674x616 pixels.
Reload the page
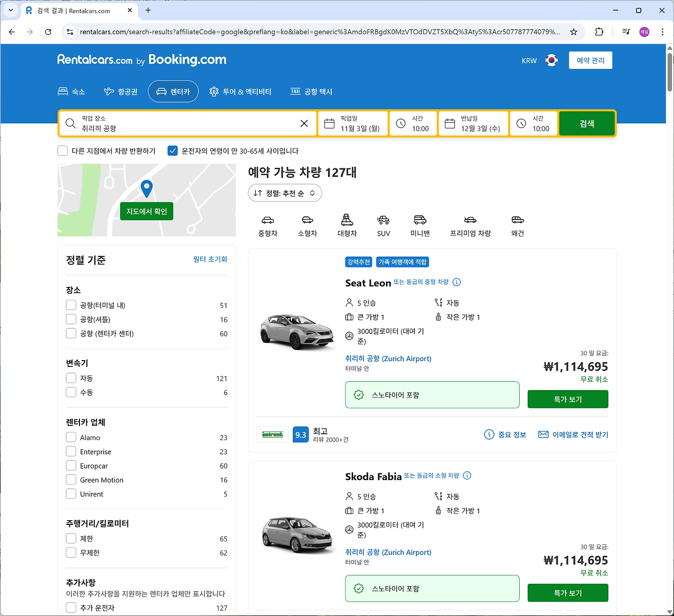pos(48,32)
